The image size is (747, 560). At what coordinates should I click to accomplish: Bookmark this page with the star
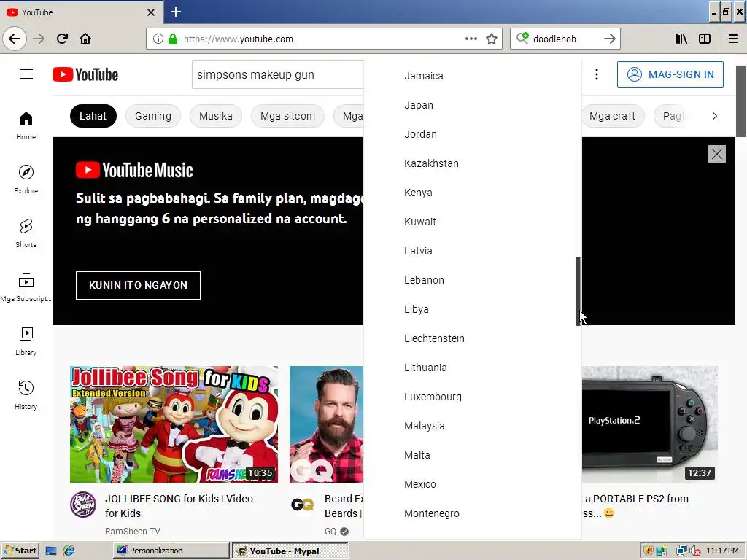(x=492, y=39)
